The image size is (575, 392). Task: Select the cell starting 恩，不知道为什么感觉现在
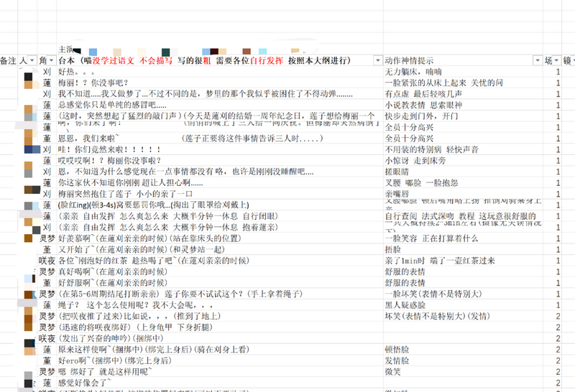220,172
